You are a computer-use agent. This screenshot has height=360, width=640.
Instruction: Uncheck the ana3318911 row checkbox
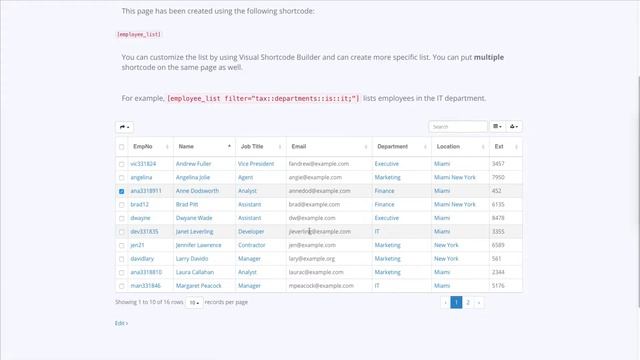click(x=122, y=191)
